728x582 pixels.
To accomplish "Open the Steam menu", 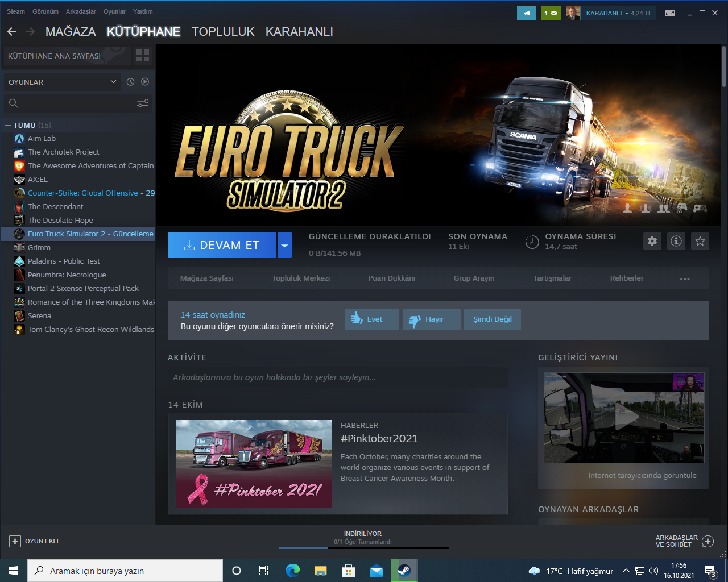I will pos(16,11).
